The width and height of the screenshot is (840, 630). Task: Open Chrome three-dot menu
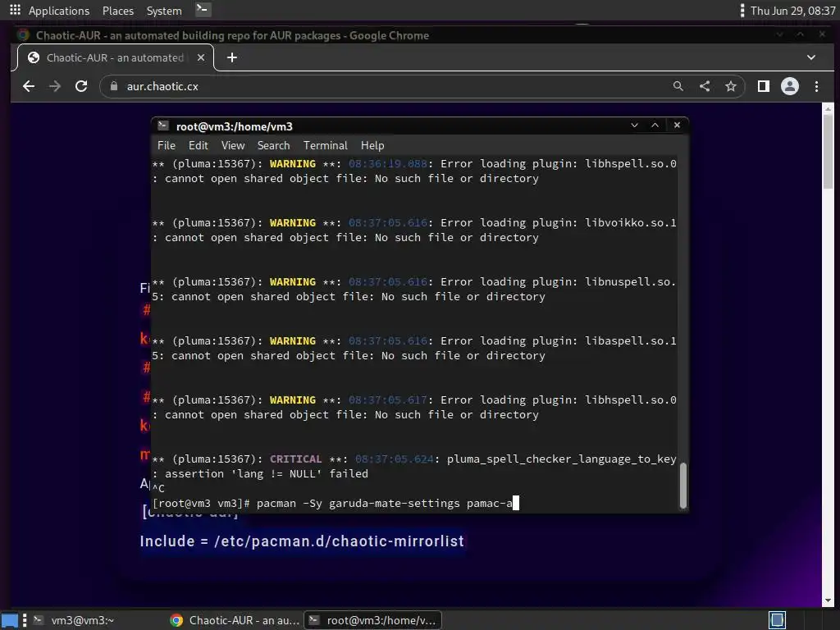click(x=816, y=86)
